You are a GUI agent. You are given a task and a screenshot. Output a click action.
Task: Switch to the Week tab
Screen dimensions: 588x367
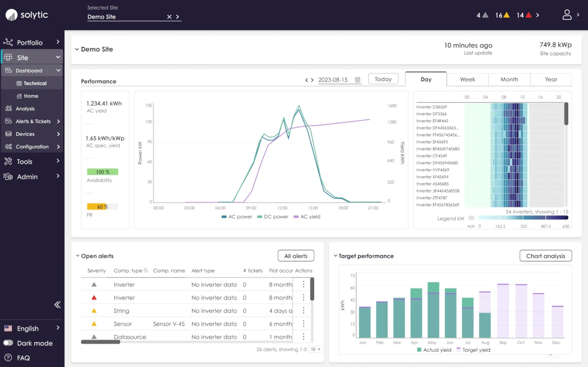(x=467, y=79)
